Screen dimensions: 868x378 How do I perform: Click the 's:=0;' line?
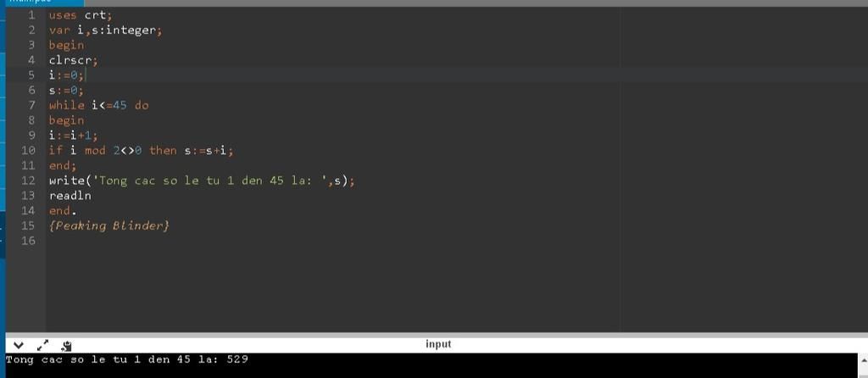pos(66,90)
